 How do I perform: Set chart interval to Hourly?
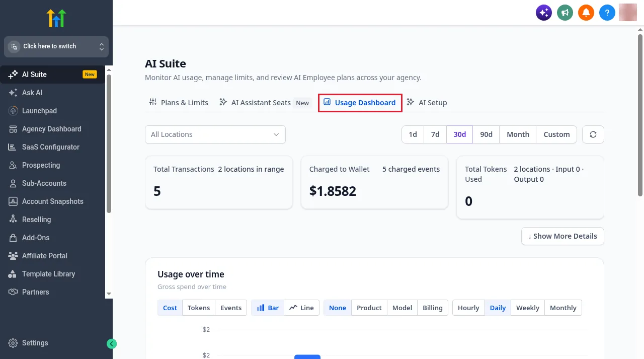pos(468,308)
